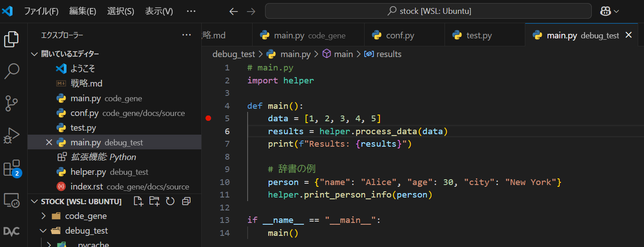Open helper.py debug_test in open editors
644x247 pixels.
pos(114,172)
